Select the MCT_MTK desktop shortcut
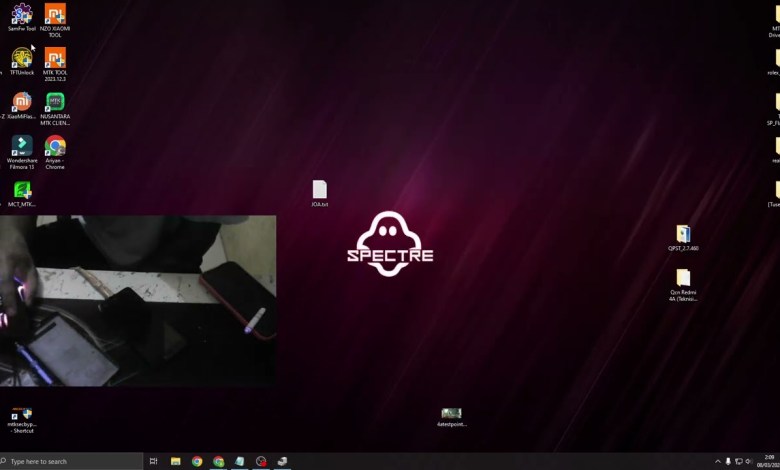The width and height of the screenshot is (780, 470). [x=22, y=190]
